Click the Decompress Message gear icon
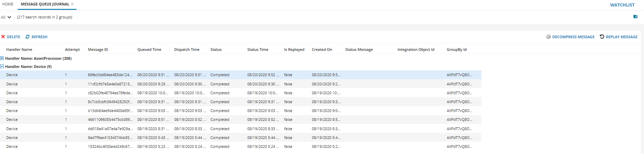Screen dimensions: 644x154 click(x=548, y=37)
